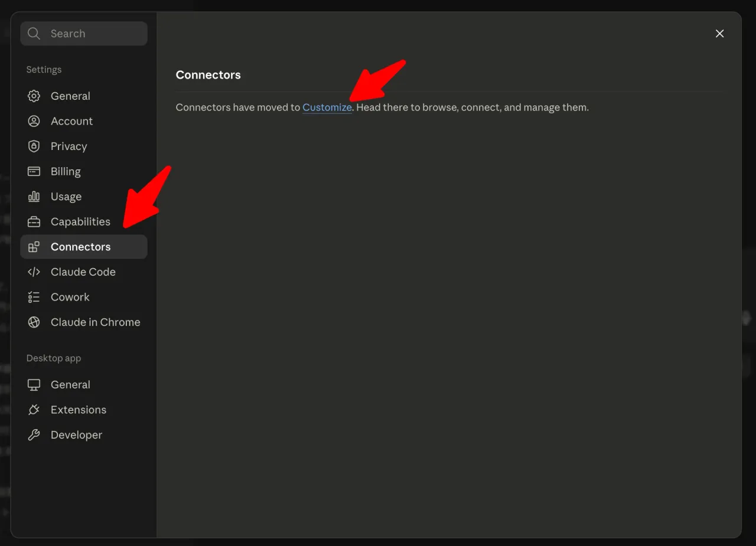Click the Settings section label
756x546 pixels.
[x=44, y=70]
